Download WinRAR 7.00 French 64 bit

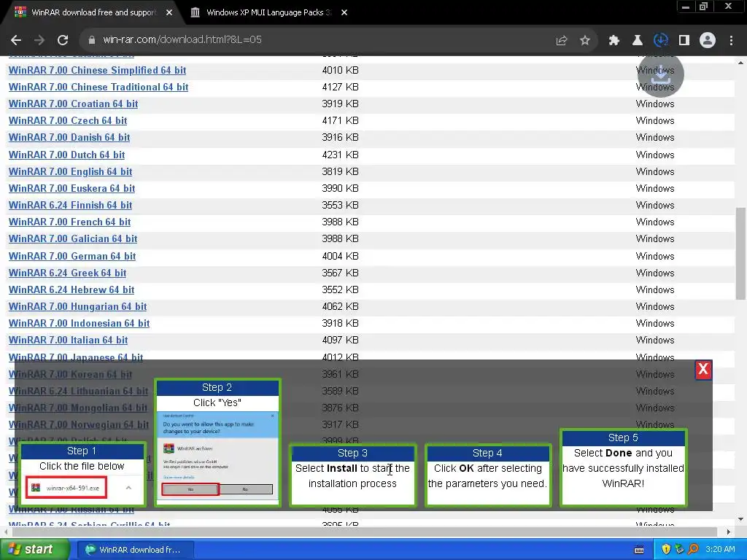(x=69, y=222)
